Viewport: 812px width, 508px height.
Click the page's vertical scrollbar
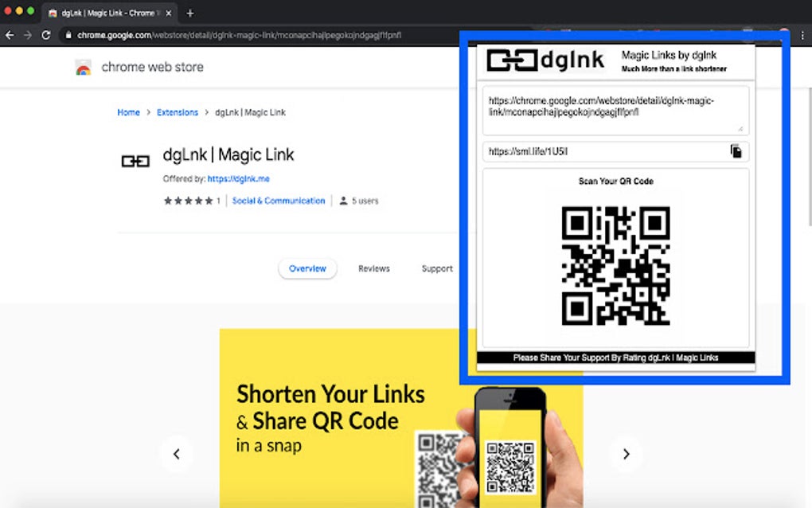tap(809, 155)
